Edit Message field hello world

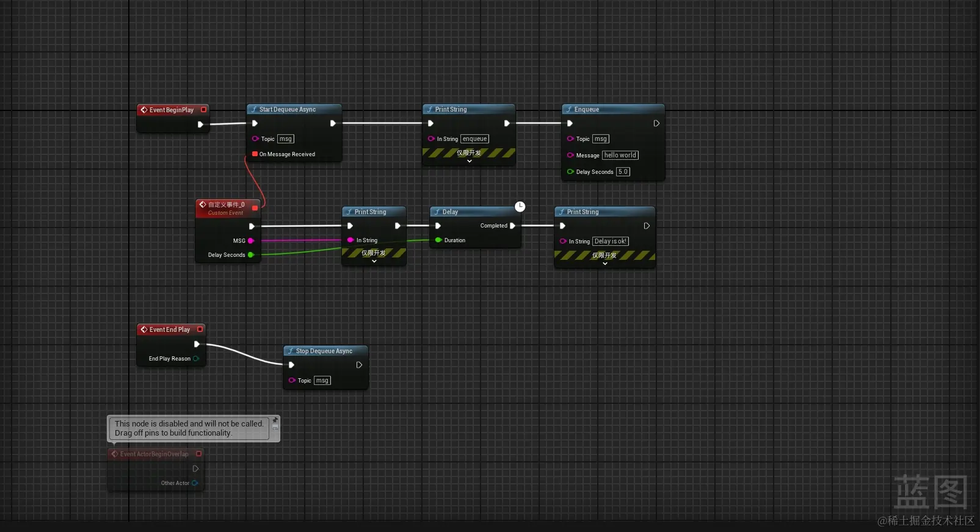coord(620,155)
